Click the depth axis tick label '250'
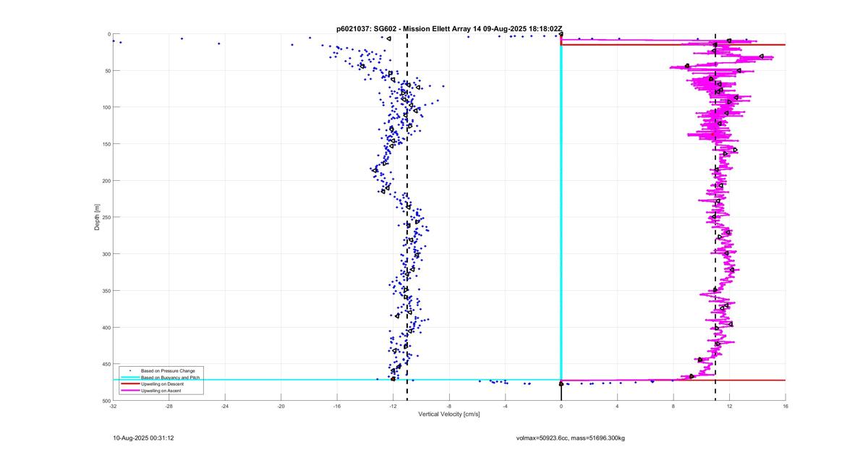The width and height of the screenshot is (868, 450). (x=106, y=217)
